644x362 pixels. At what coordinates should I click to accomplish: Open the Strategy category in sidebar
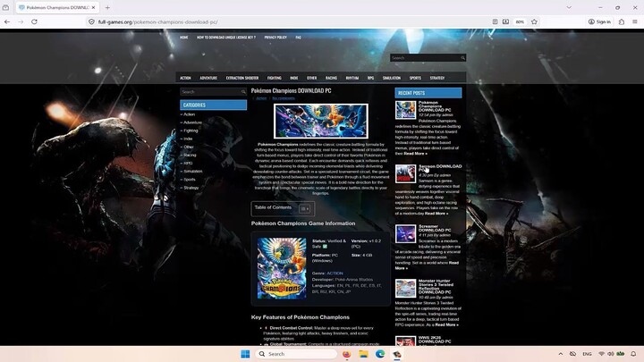[191, 188]
